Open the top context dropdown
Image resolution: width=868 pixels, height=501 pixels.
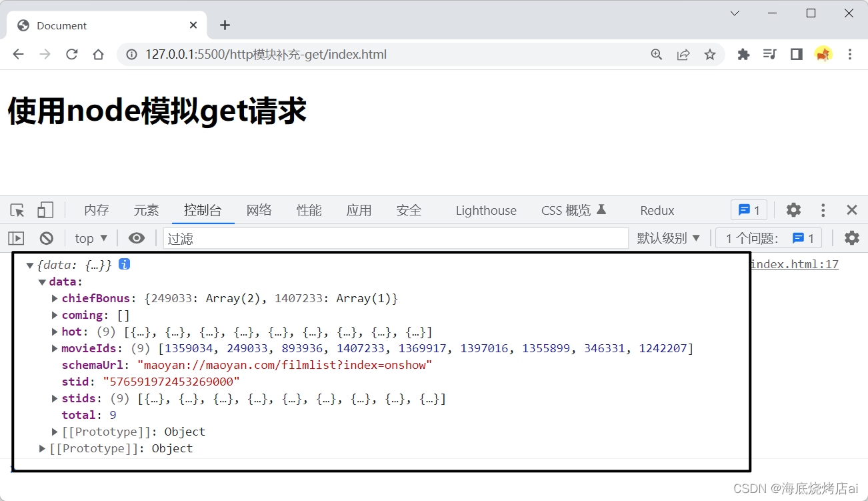click(x=91, y=238)
